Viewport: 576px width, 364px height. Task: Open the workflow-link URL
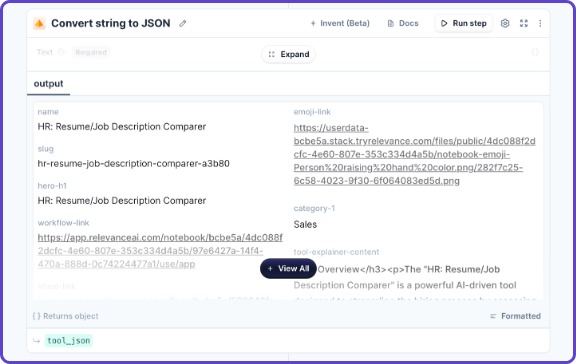pos(160,251)
